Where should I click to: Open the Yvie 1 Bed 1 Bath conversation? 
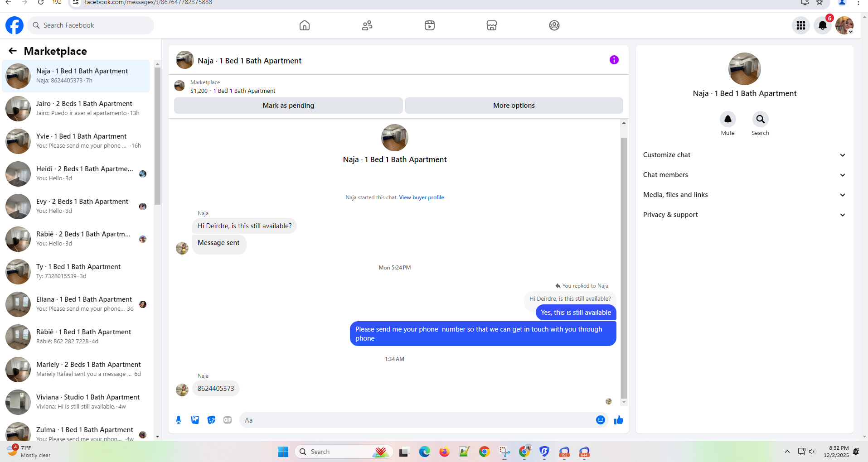click(x=76, y=141)
